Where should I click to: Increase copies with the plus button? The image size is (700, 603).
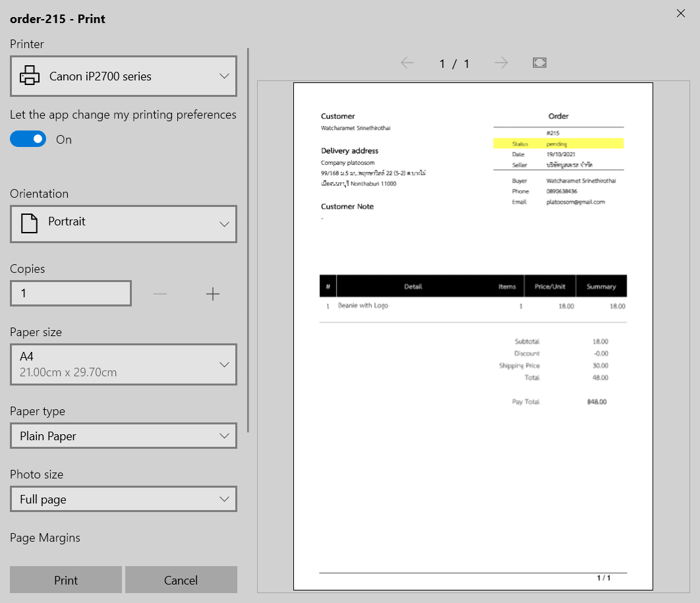[212, 294]
